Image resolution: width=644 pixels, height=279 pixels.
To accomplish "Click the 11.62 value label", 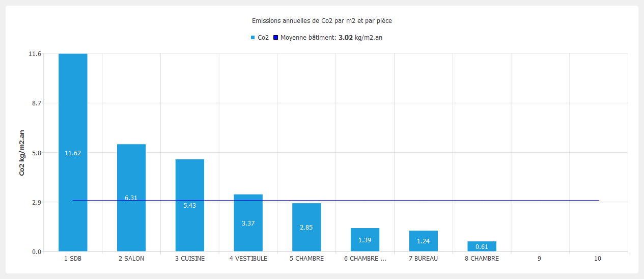I will (73, 153).
